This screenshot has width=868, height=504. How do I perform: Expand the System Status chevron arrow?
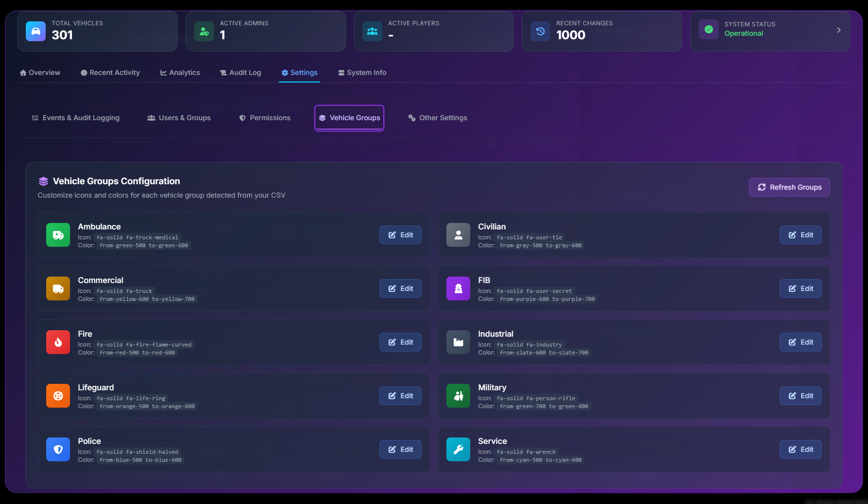[x=838, y=30]
